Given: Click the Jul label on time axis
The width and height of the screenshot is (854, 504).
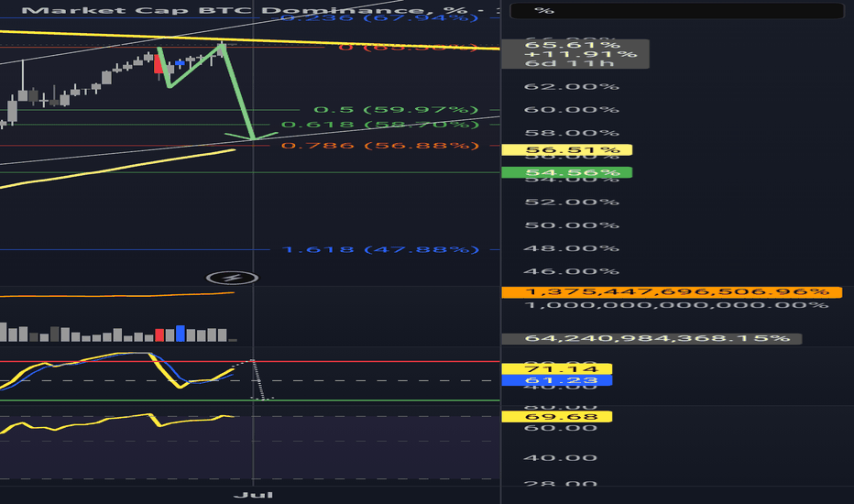Looking at the screenshot, I should click(253, 495).
